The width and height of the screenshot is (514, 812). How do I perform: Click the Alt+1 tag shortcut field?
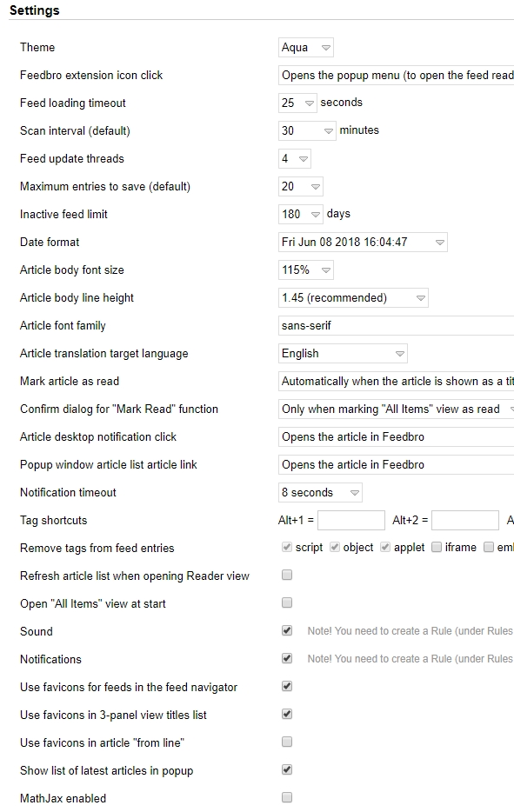[351, 521]
